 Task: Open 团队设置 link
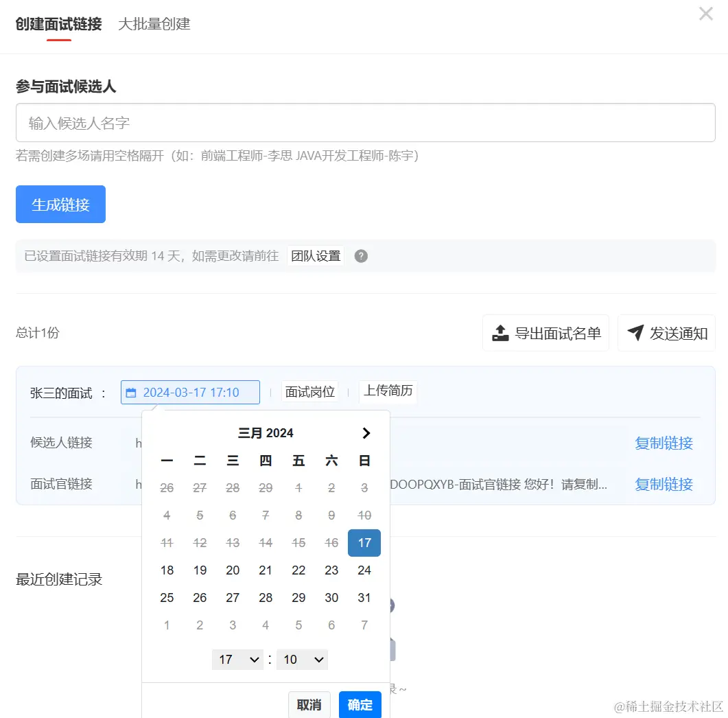316,256
